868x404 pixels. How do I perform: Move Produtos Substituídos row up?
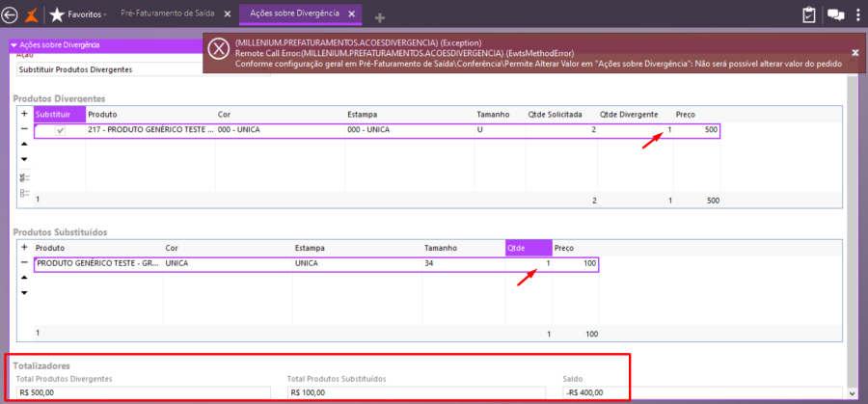24,278
